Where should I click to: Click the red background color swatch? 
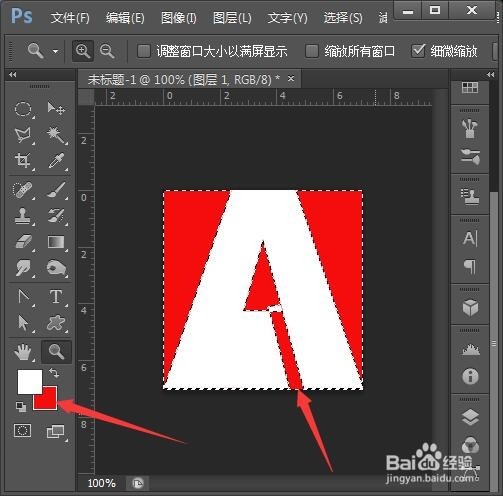click(48, 401)
